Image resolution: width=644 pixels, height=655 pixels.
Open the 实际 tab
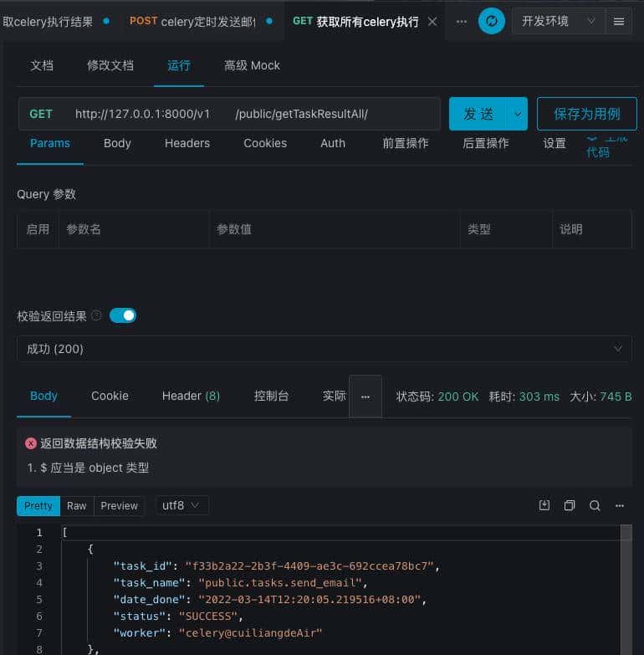(x=334, y=396)
